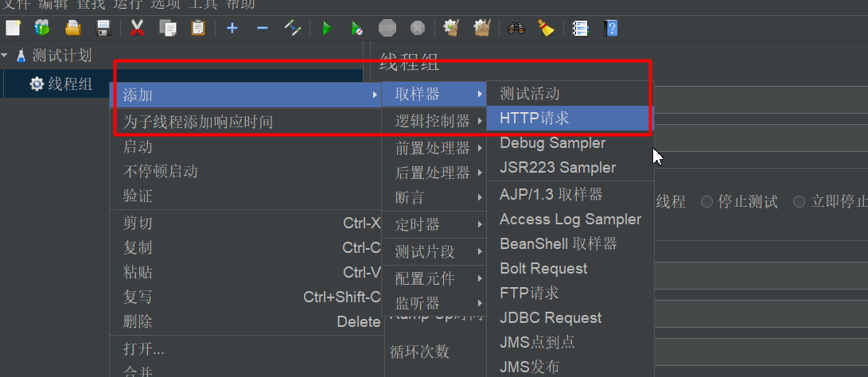
Task: Expand the 监听器 submenu
Action: [434, 304]
